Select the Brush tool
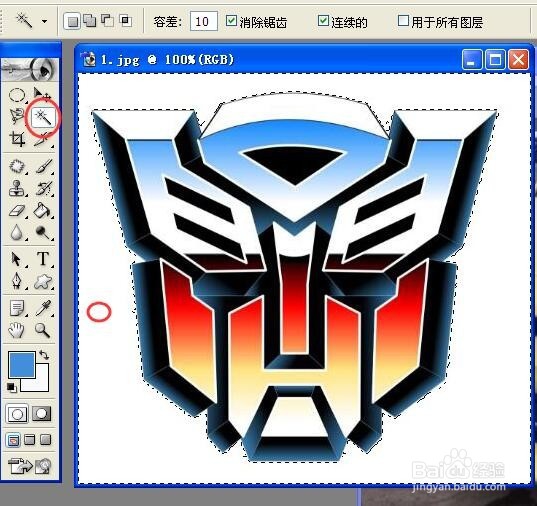Screen dimensions: 537x506 [43, 167]
